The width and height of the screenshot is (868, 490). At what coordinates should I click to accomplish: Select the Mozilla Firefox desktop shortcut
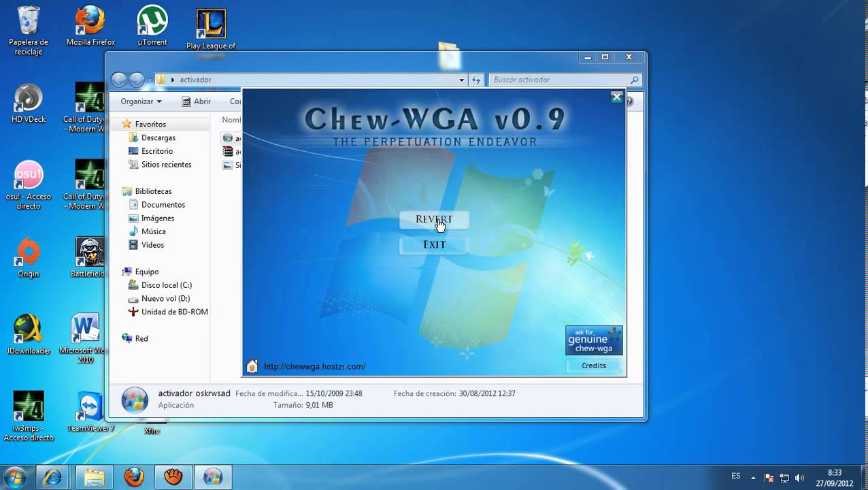point(90,27)
